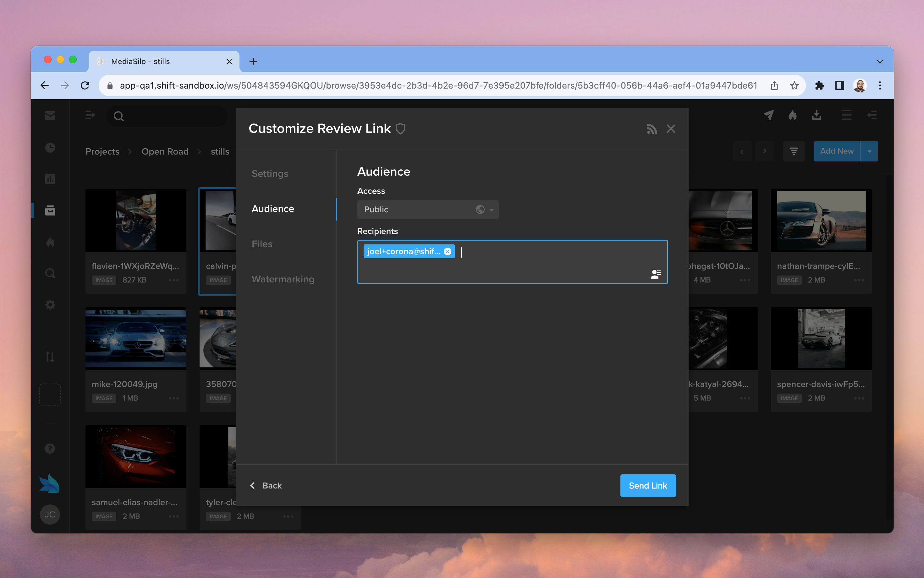The image size is (924, 578).
Task: Go to previous page chevron button
Action: coord(742,151)
